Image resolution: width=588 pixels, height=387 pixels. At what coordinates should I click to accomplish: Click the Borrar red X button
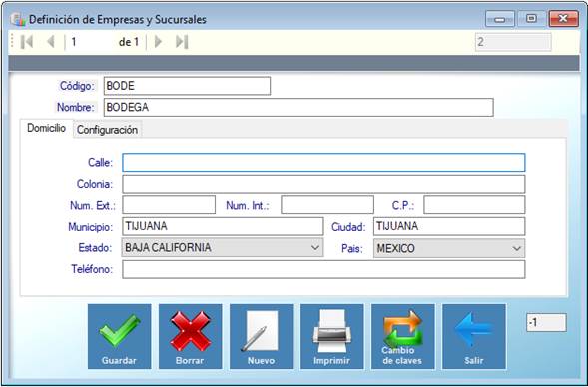(190, 336)
